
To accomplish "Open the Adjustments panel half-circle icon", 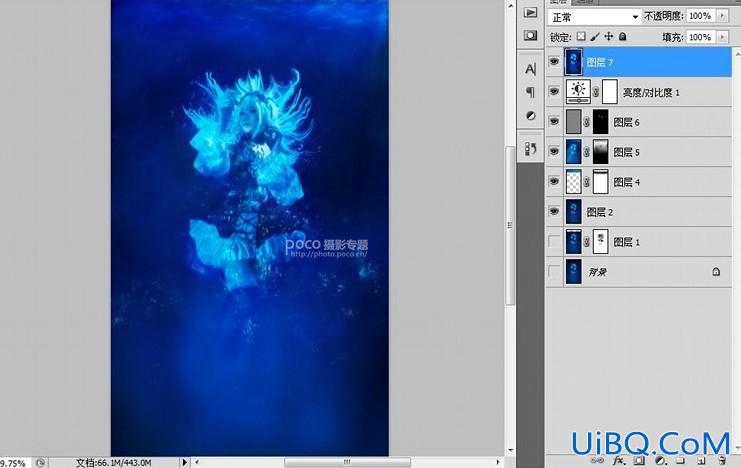I will coord(531,115).
